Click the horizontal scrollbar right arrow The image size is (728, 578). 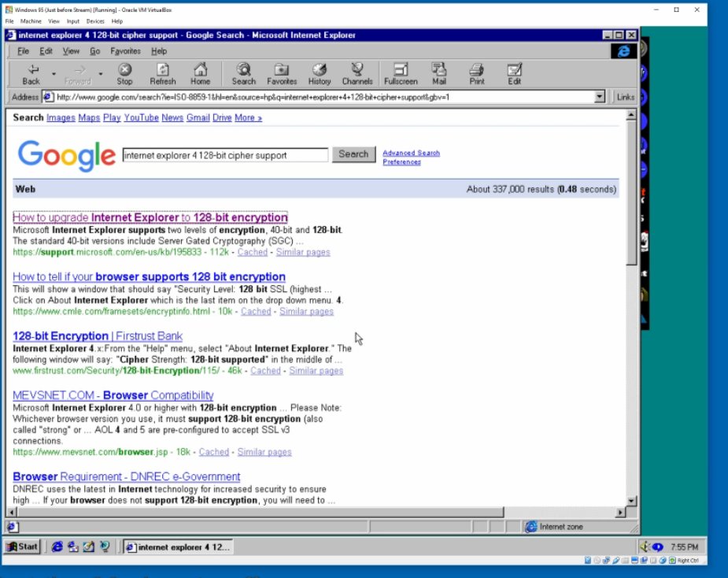coord(620,512)
